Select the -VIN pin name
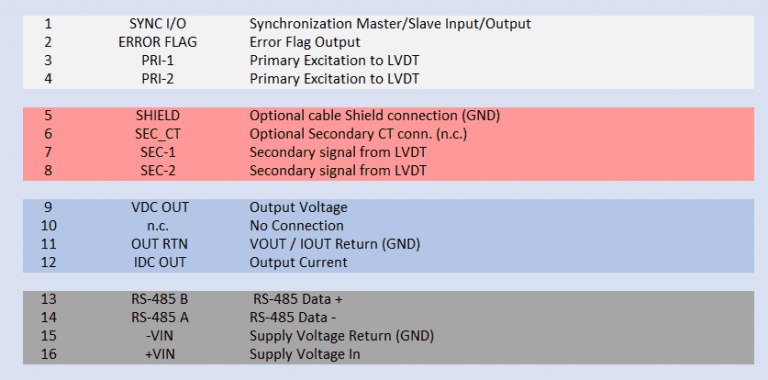This screenshot has width=768, height=380. pyautogui.click(x=158, y=336)
